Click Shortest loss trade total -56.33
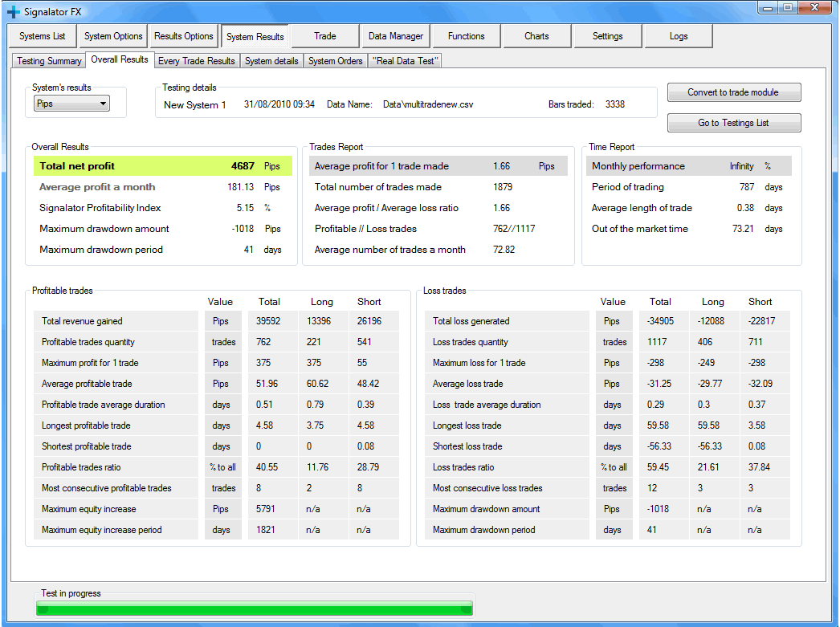 tap(659, 446)
